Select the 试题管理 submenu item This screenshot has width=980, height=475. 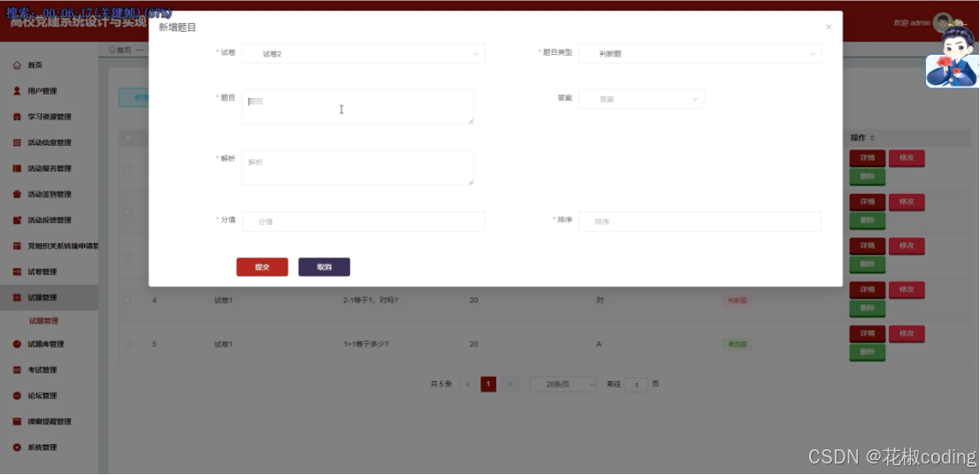click(x=43, y=320)
